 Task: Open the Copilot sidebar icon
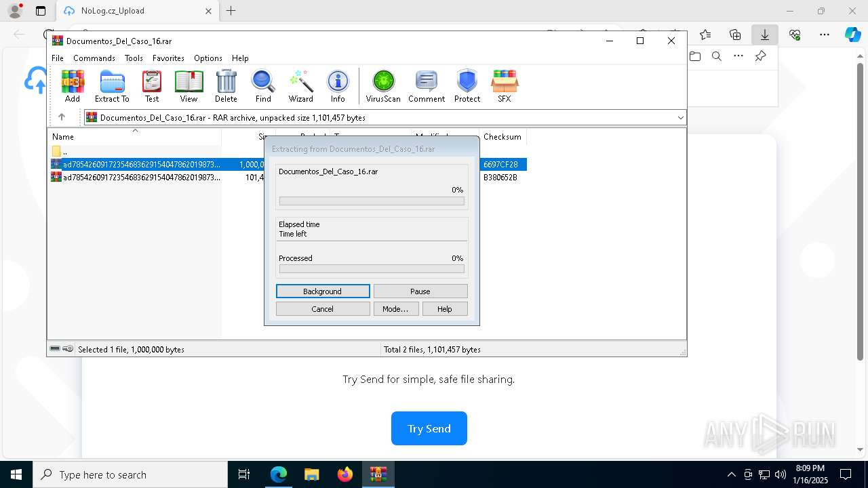[852, 35]
